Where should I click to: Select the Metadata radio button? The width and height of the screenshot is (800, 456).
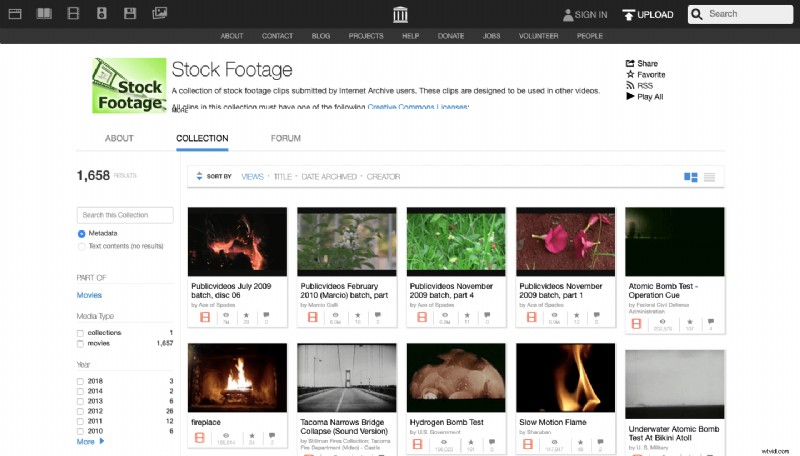(81, 234)
